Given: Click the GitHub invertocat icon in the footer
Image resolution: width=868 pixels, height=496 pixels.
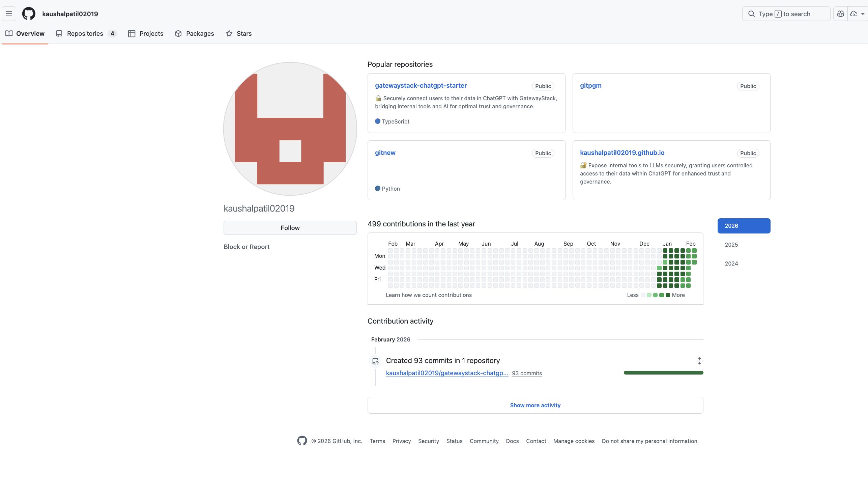Looking at the screenshot, I should click(x=302, y=441).
